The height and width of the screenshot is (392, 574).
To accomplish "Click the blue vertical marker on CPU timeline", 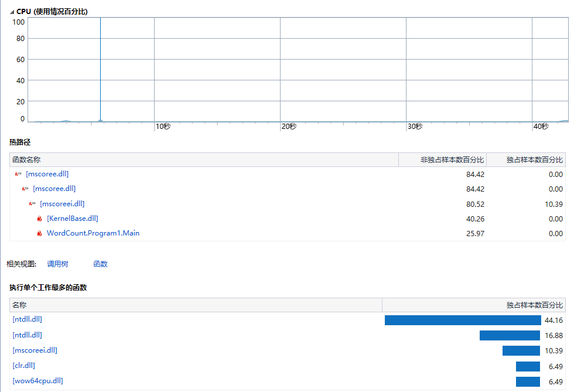I will click(x=100, y=70).
